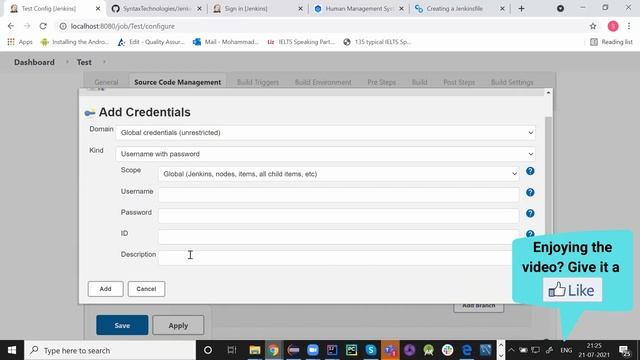Open the Apps bookmark shortcut
Image resolution: width=640 pixels, height=360 pixels.
click(20, 42)
